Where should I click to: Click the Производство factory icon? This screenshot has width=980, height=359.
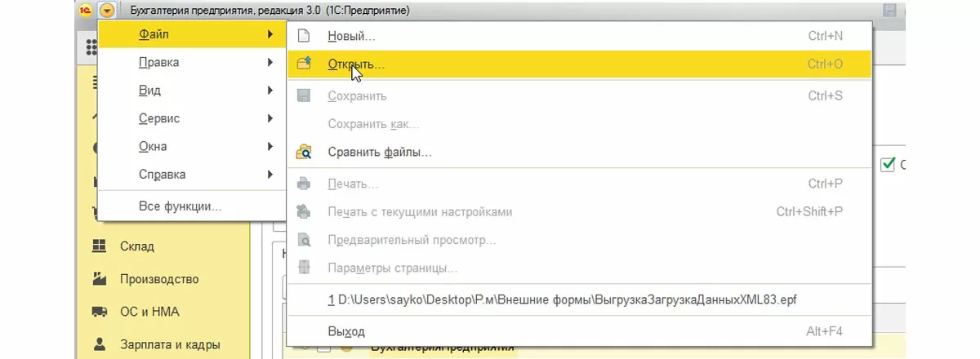coord(100,278)
